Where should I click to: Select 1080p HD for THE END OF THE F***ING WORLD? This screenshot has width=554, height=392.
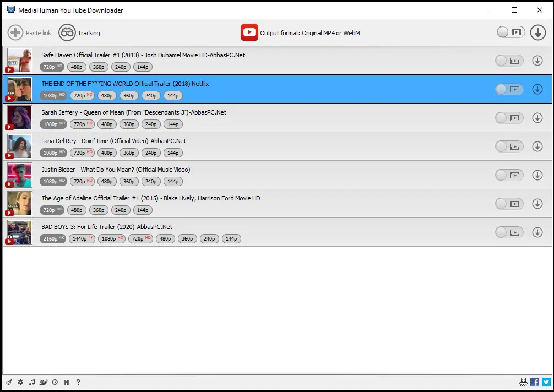pyautogui.click(x=53, y=96)
